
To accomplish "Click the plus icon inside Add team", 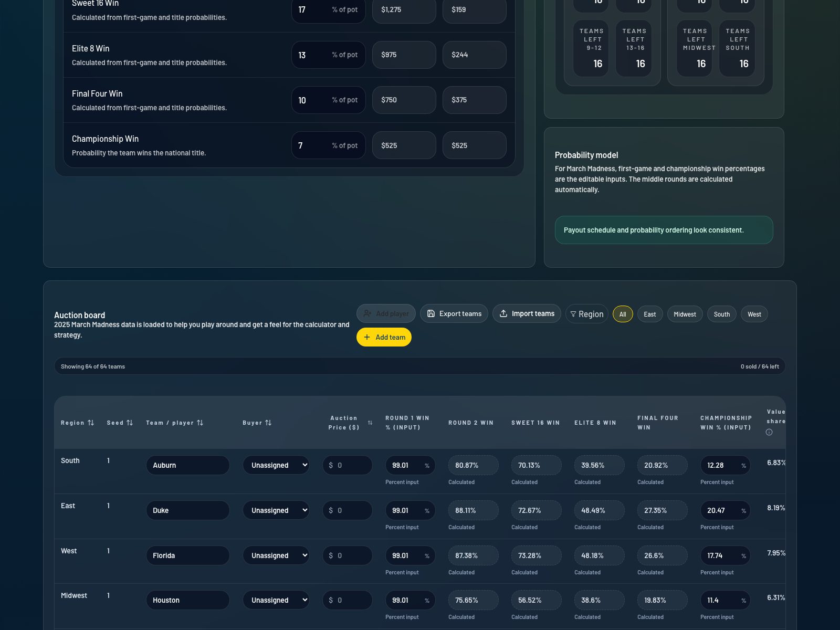I will [x=367, y=337].
